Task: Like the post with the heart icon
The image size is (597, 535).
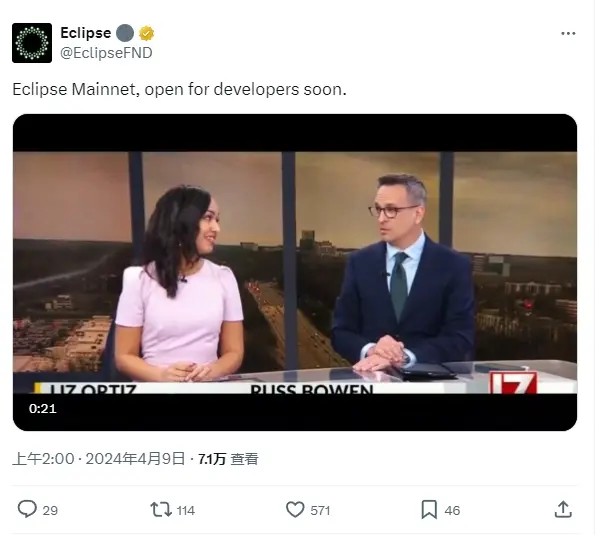Action: click(x=295, y=509)
